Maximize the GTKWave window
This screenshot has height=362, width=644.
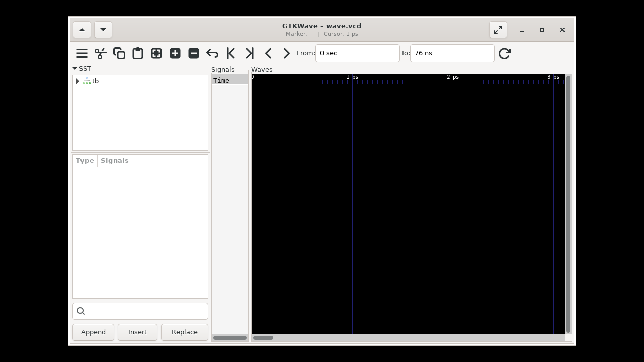tap(542, 30)
